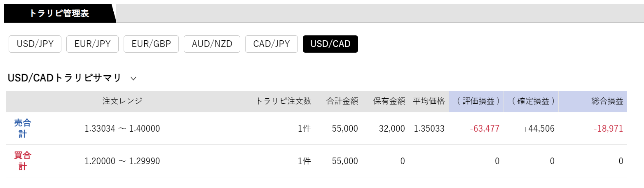Image resolution: width=644 pixels, height=188 pixels.
Task: Click the active USD/CAD pair button
Action: pyautogui.click(x=330, y=44)
